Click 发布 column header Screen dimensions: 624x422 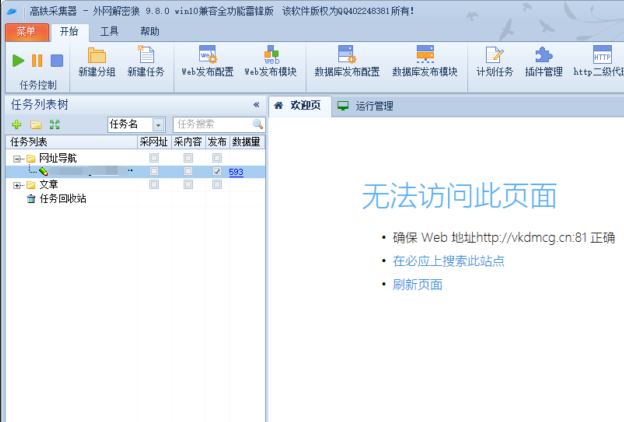click(217, 142)
